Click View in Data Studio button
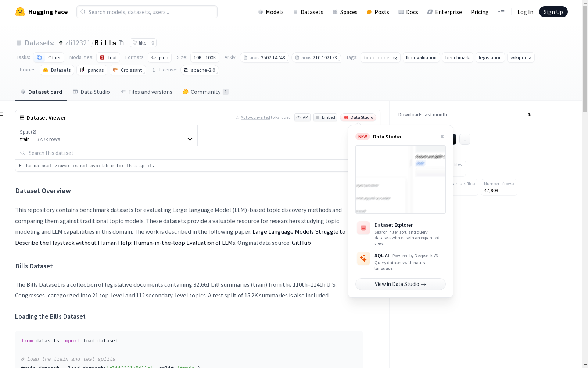Screen dimensions: 588x368 click(x=401, y=284)
